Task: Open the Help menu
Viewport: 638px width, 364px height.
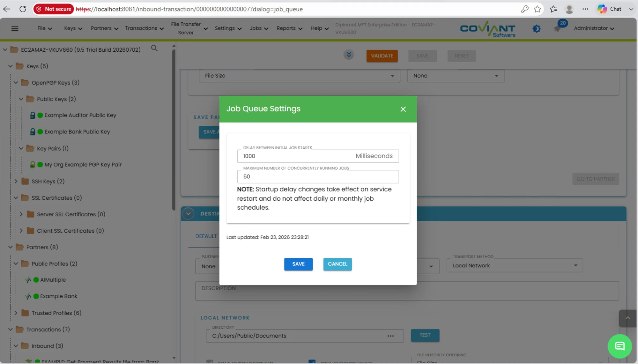Action: coord(320,28)
